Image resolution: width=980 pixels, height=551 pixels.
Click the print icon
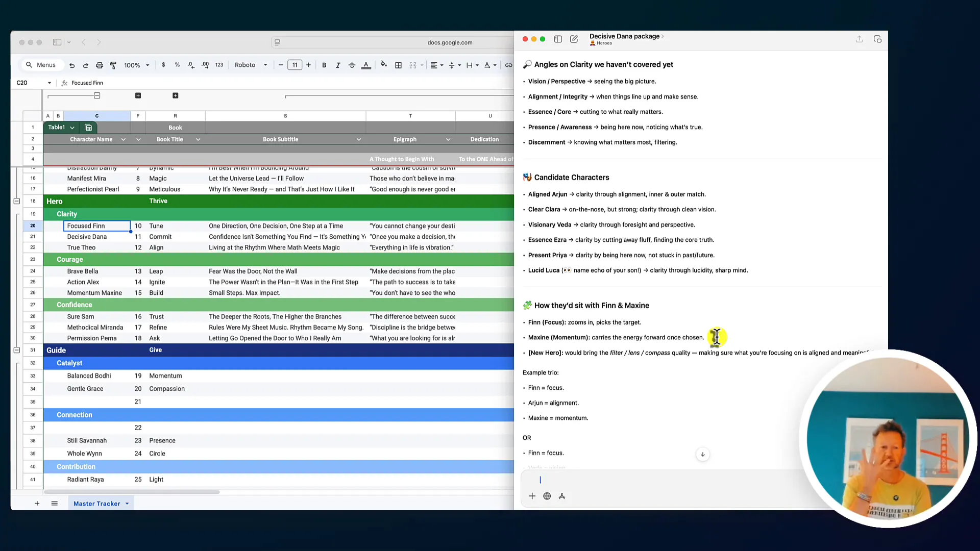tap(100, 65)
